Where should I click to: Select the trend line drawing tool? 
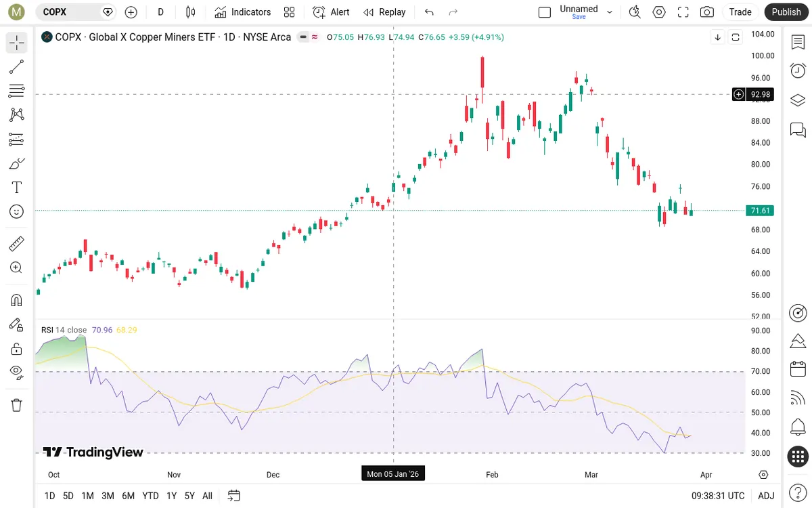pyautogui.click(x=16, y=67)
